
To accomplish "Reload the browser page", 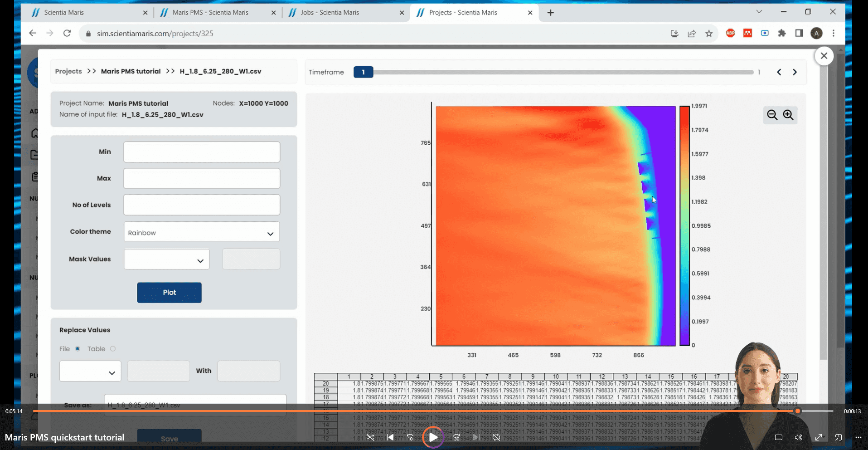I will point(67,34).
